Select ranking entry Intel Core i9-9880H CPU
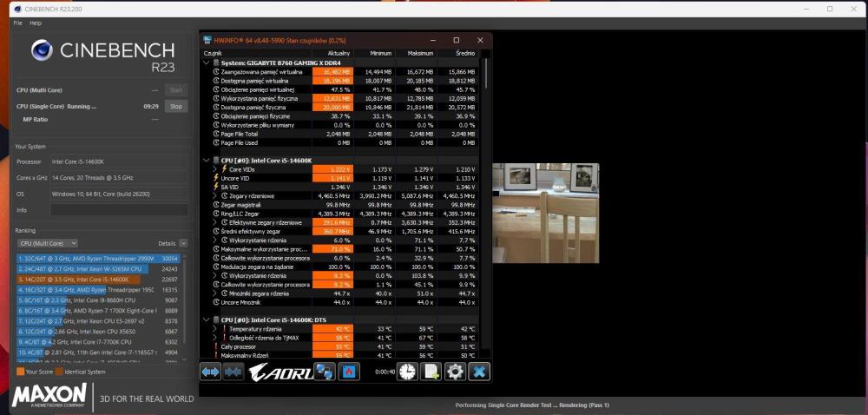This screenshot has height=415, width=868. (99, 300)
